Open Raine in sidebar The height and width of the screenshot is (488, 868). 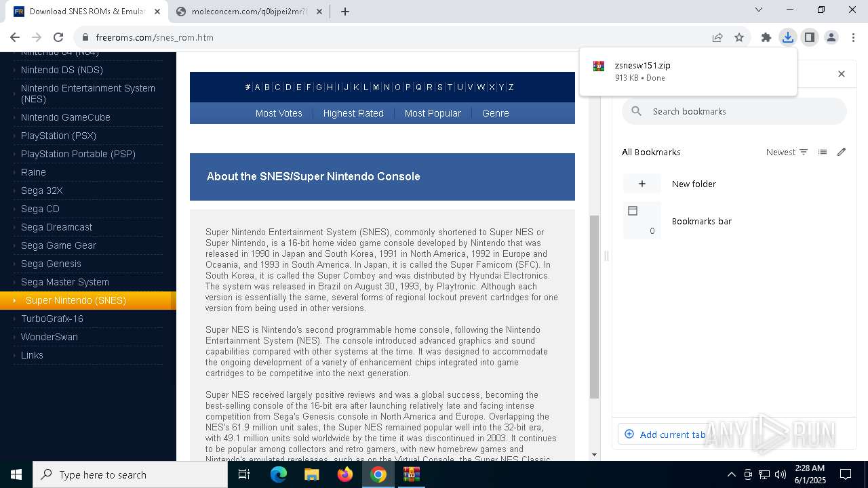(x=33, y=172)
